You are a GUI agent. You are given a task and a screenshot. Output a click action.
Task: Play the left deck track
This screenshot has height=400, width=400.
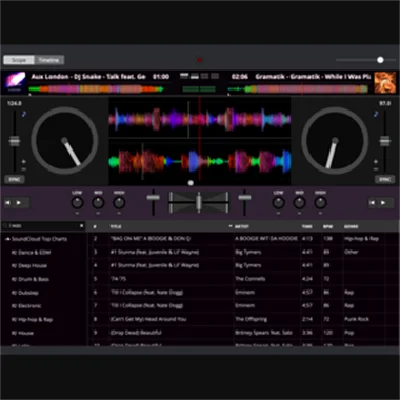click(19, 202)
